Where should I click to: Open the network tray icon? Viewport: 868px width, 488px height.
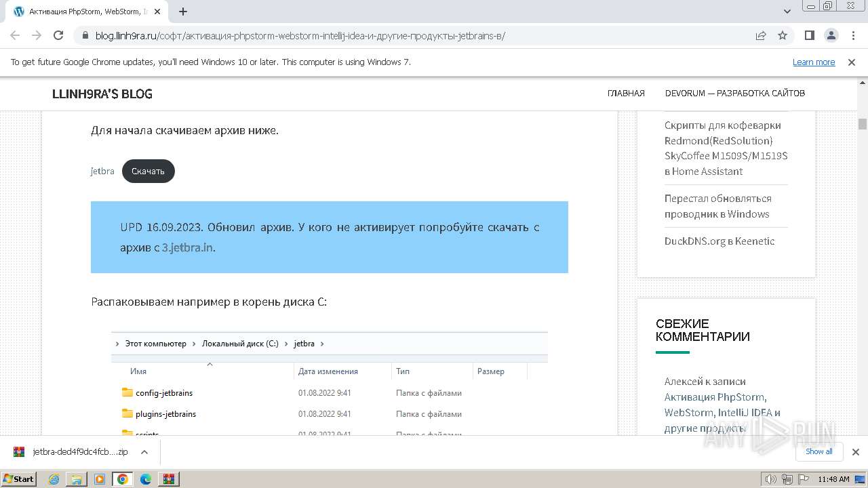787,479
